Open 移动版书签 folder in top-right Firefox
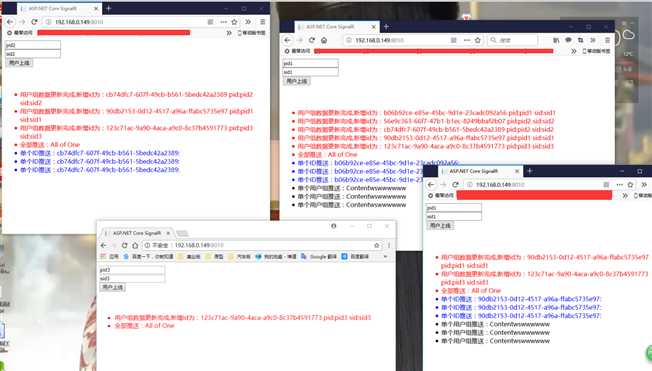Screen dimensions: 652x371 pyautogui.click(x=596, y=51)
